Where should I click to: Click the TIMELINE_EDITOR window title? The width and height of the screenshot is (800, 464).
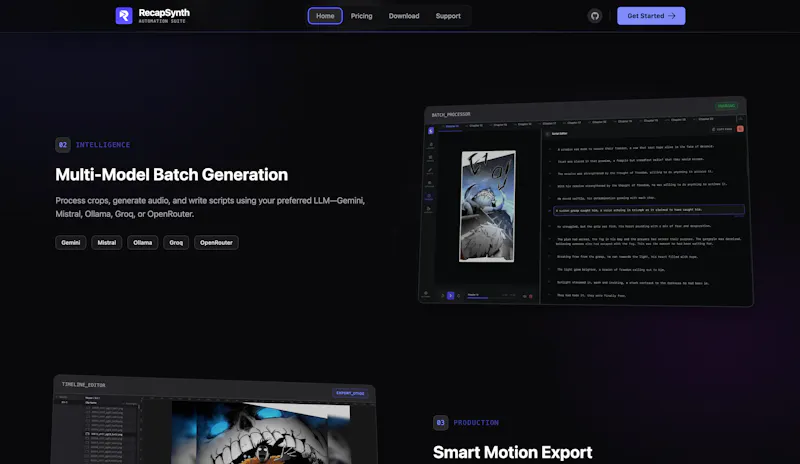click(84, 384)
